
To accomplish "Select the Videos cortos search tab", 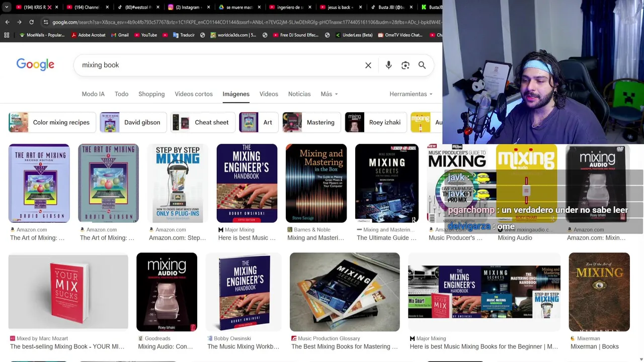I will (194, 94).
